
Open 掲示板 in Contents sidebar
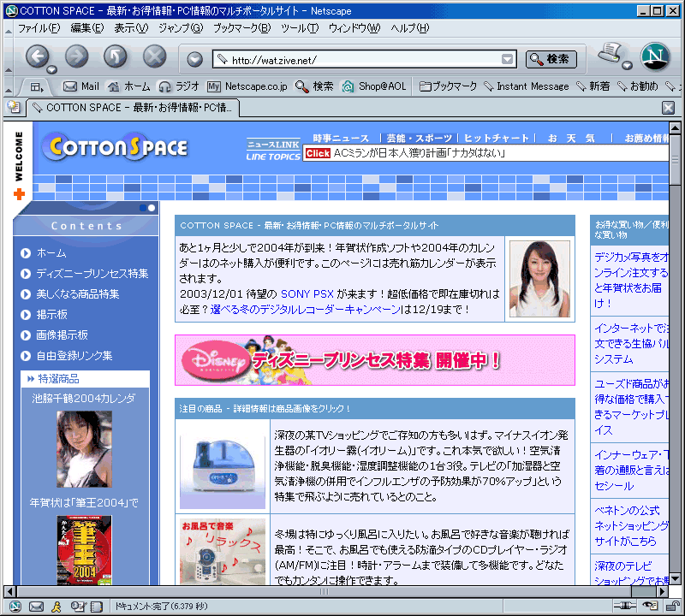[x=52, y=315]
